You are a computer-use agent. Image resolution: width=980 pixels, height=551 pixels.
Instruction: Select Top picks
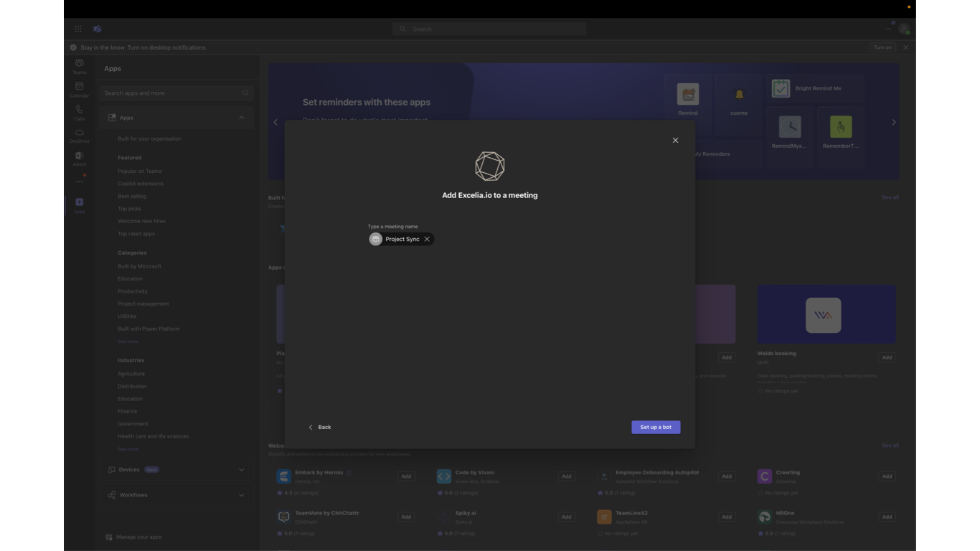(129, 209)
